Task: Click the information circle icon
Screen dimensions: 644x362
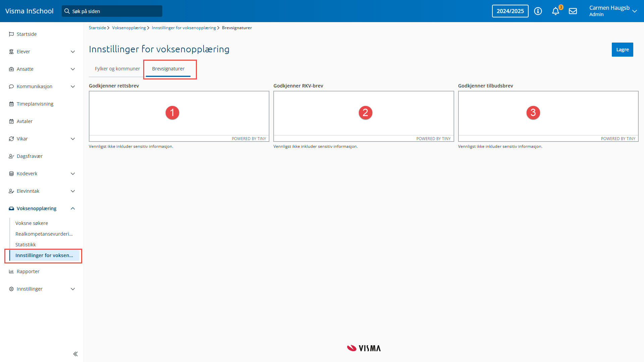Action: coord(538,11)
